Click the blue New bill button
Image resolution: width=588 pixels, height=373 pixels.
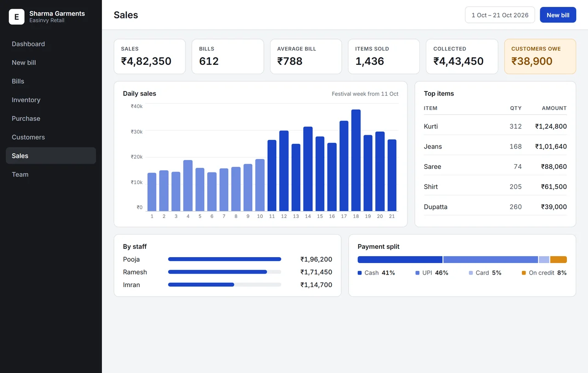pyautogui.click(x=558, y=15)
